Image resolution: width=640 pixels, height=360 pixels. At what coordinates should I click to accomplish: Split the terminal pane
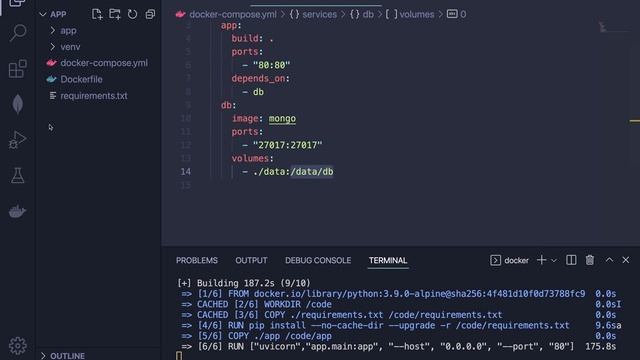click(571, 260)
